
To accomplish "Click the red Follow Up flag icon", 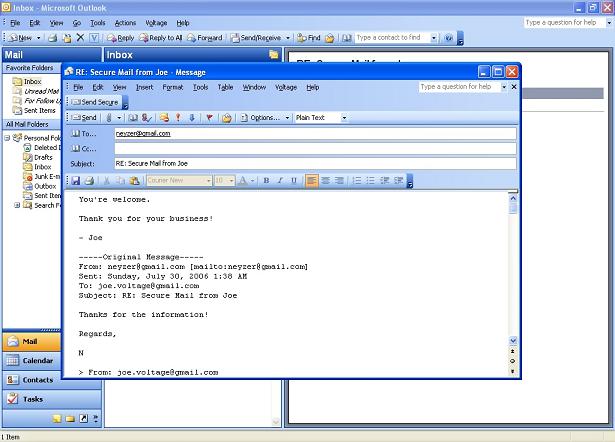I will [209, 118].
